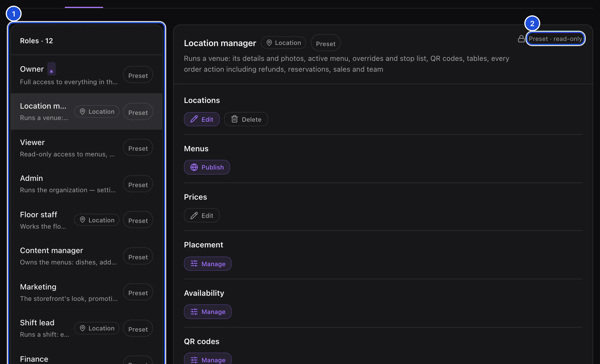Click pin icon in Shift lead Location badge
600x364 pixels.
point(83,328)
